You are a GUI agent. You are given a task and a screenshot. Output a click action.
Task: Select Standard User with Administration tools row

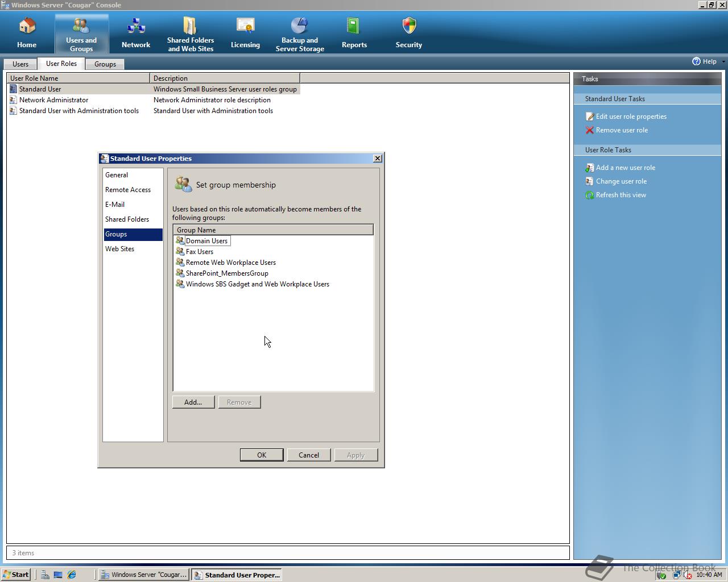click(x=154, y=111)
